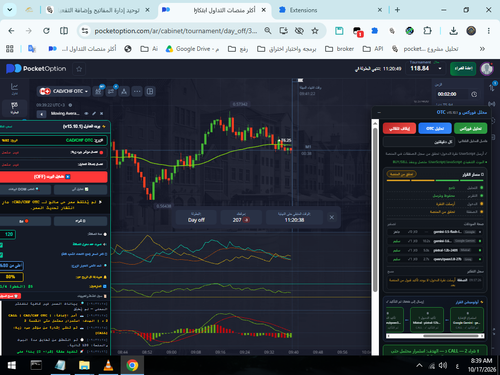Open the Google Drive bookmark
Screen dimensions: 500x375
tap(192, 49)
